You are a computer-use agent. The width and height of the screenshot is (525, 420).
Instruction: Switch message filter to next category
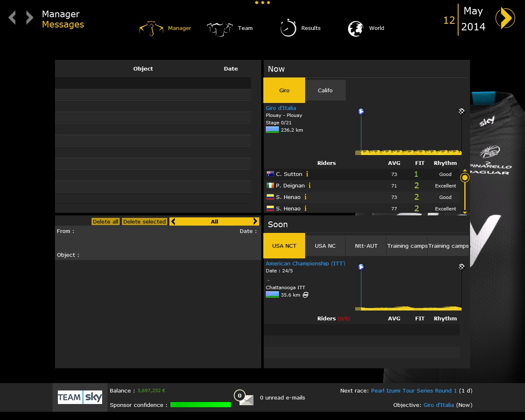(255, 221)
